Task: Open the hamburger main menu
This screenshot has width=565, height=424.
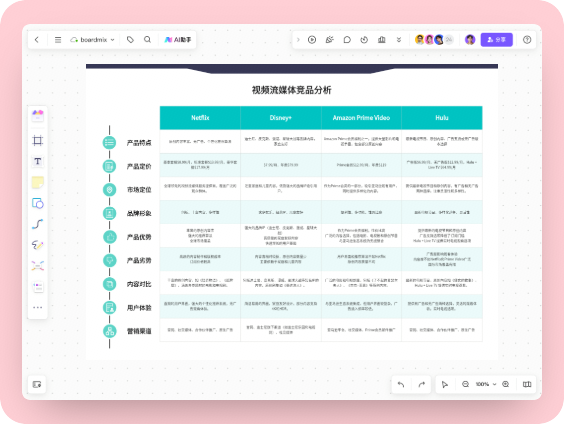Action: [x=58, y=40]
